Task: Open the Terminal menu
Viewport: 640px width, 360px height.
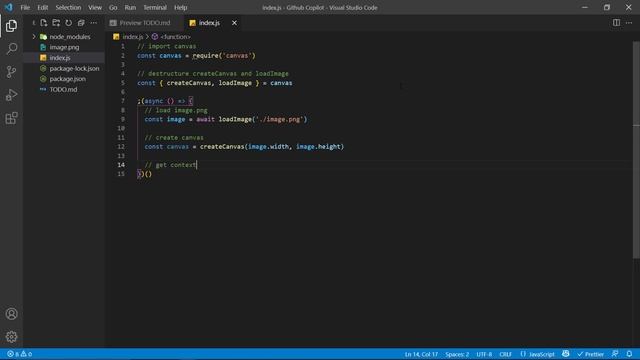Action: coord(155,7)
